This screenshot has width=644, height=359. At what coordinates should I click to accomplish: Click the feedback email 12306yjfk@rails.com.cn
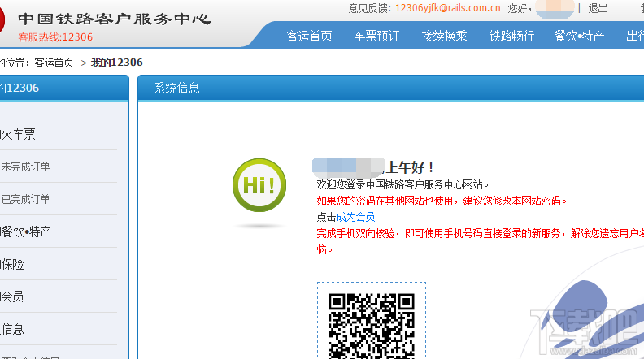click(x=448, y=8)
